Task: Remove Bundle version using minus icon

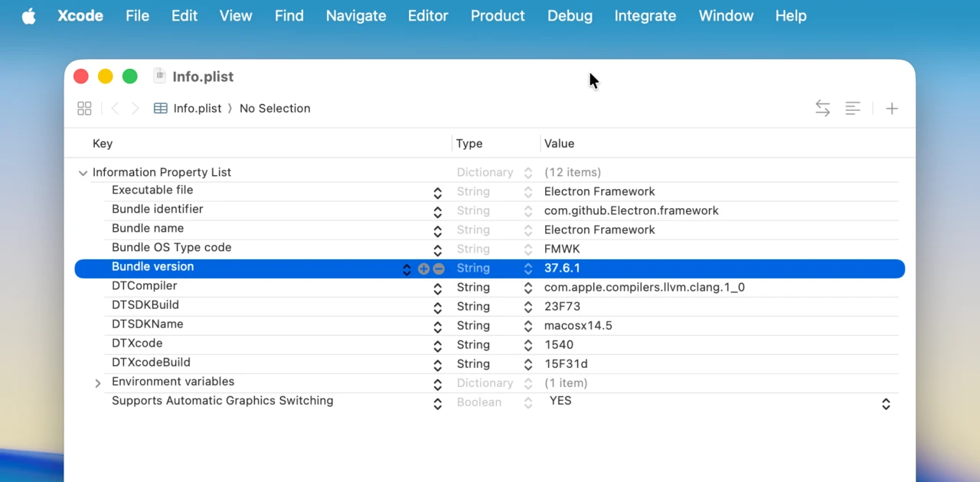Action: (439, 269)
